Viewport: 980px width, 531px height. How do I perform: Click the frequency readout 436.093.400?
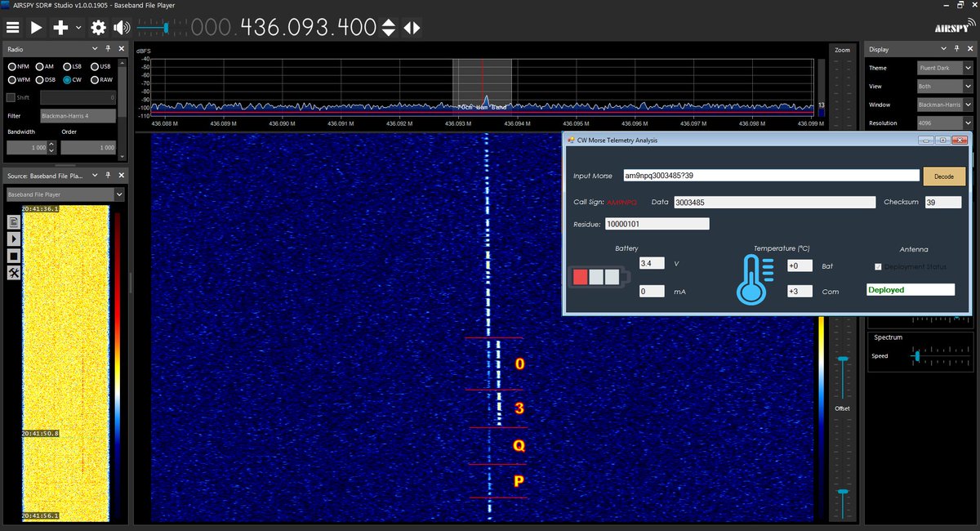click(309, 28)
